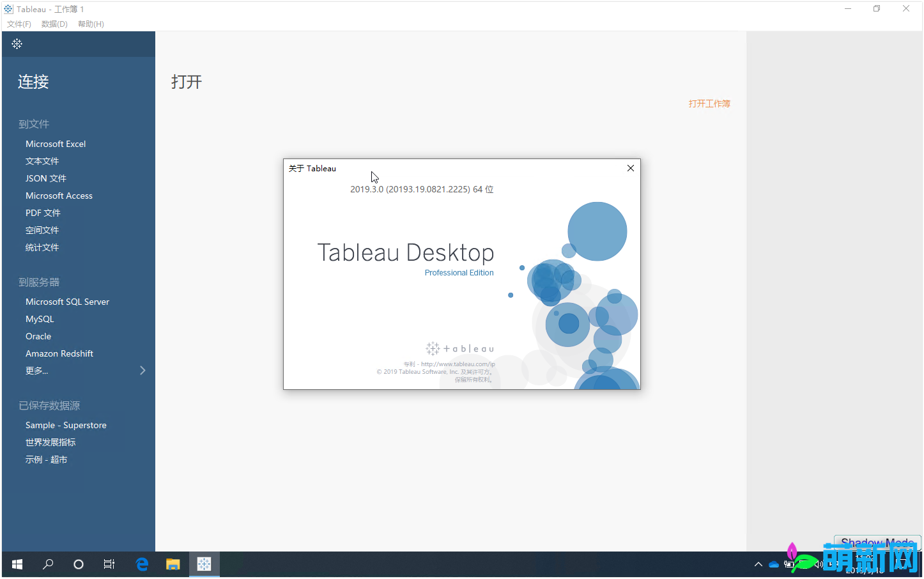The width and height of the screenshot is (924, 579).
Task: Restore down the Tableau window
Action: (877, 9)
